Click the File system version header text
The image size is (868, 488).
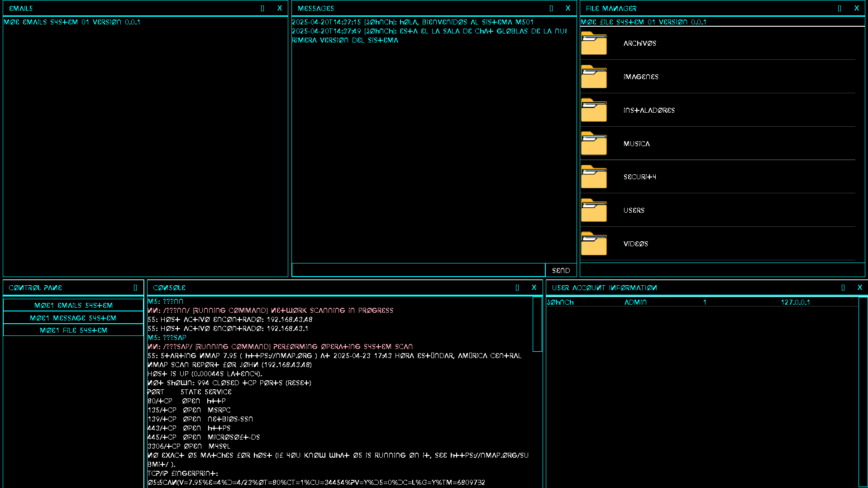pos(643,22)
